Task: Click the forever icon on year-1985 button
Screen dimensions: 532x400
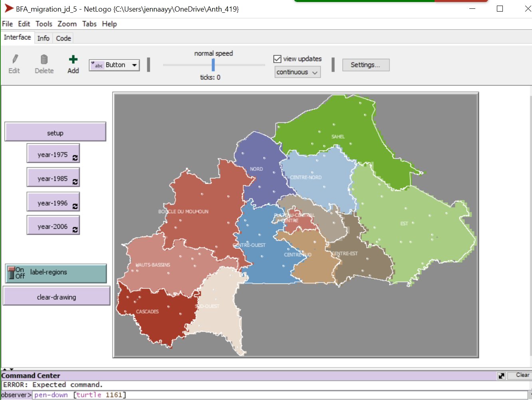Action: [x=75, y=182]
